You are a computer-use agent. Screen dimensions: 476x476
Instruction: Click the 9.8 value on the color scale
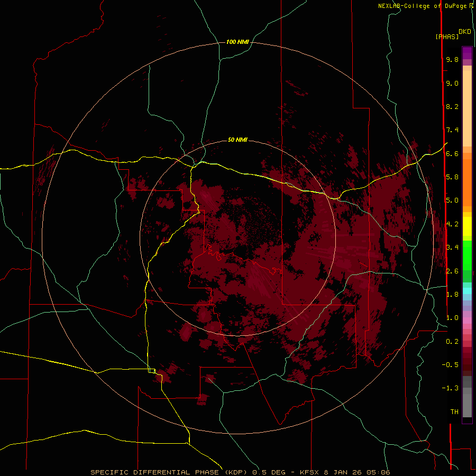pos(452,59)
